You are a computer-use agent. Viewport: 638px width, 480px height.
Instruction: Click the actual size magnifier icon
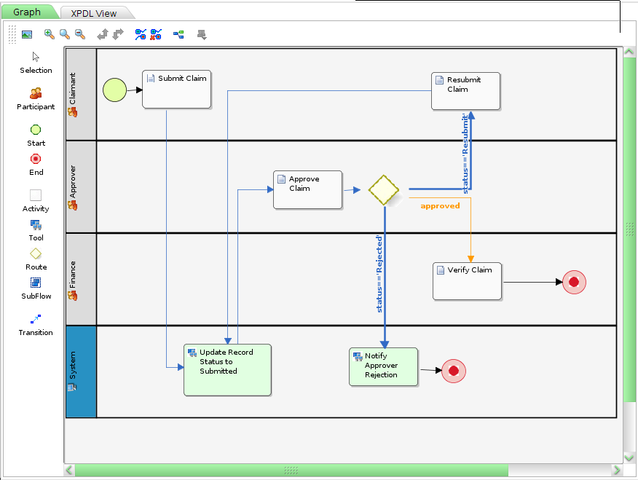(x=65, y=34)
